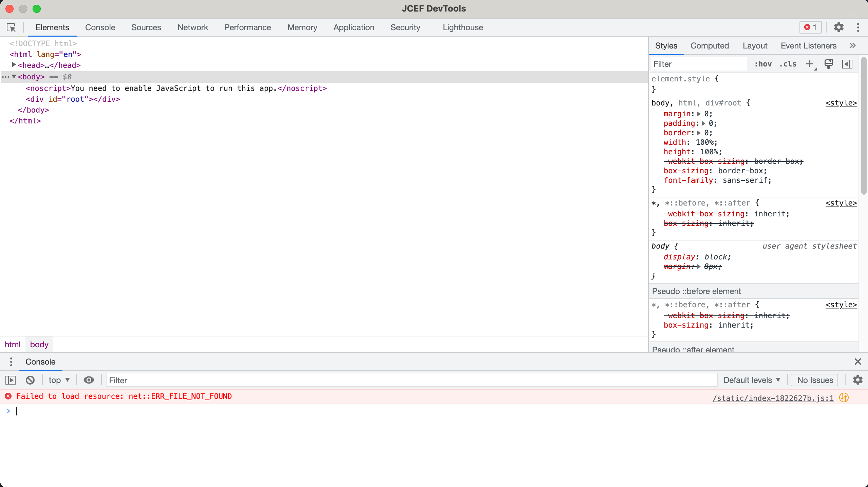868x487 pixels.
Task: Reveal hidden panel tabs via double-chevron
Action: pos(852,45)
